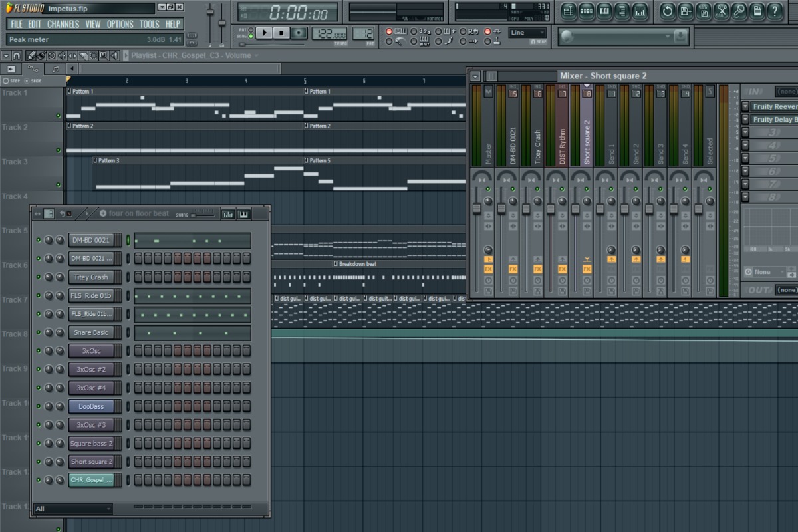
Task: Click the Master track volume fader in mixer
Action: pos(477,209)
